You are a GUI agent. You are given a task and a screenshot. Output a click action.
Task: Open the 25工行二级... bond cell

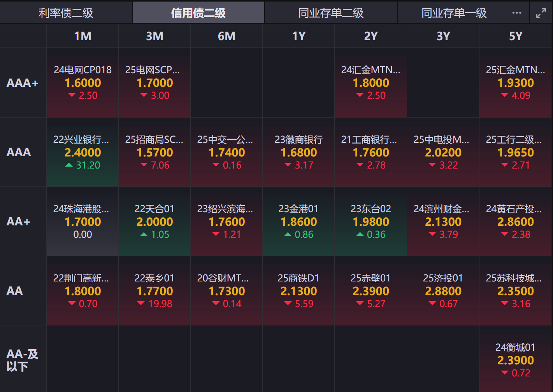515,152
